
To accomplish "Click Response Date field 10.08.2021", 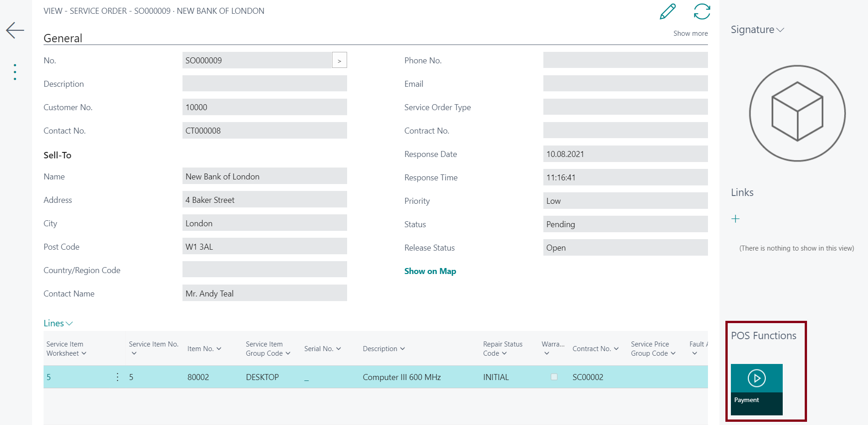I will point(625,154).
